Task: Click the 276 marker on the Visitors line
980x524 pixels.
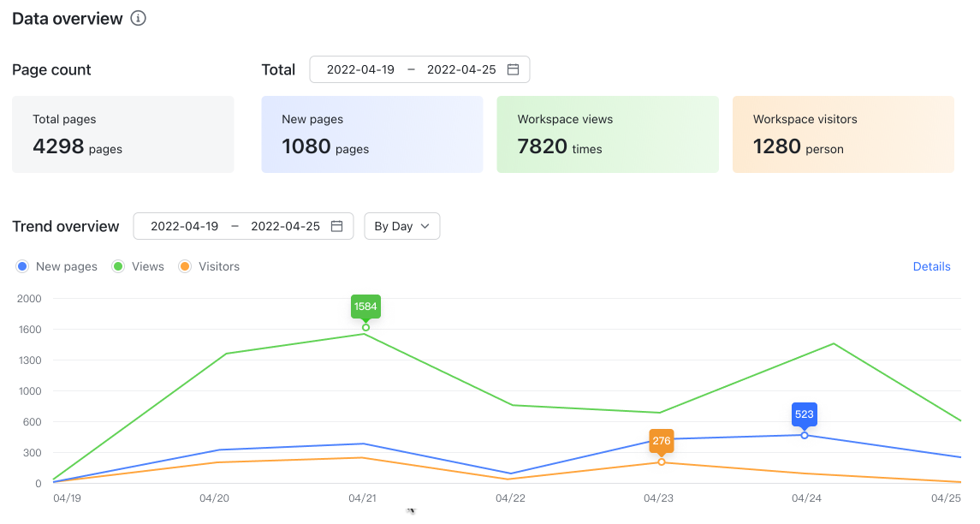Action: tap(660, 441)
